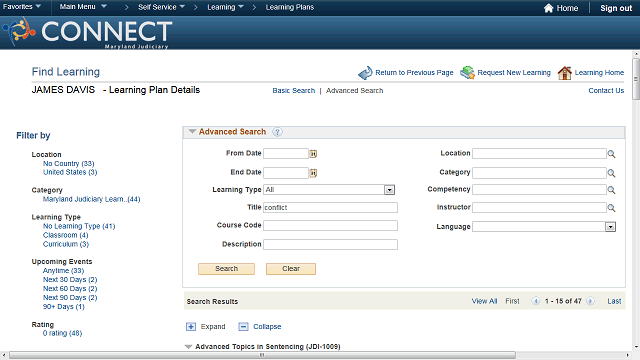Collapse the Advanced Search section triangle

(x=192, y=131)
